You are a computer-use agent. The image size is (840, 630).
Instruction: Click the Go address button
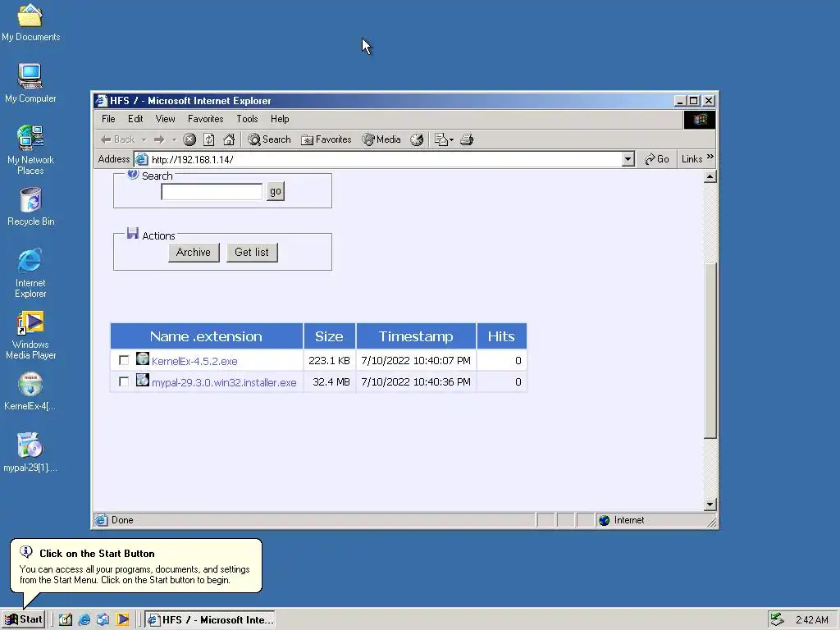click(657, 159)
